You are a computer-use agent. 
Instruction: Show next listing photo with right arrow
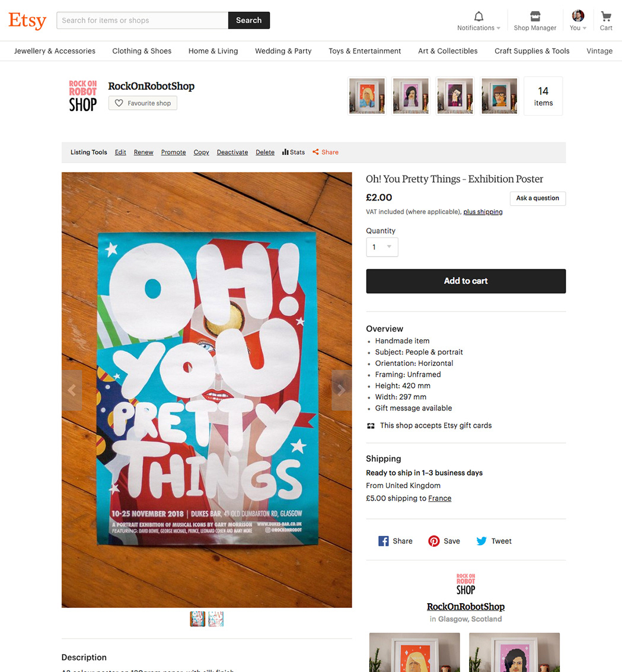coord(342,390)
